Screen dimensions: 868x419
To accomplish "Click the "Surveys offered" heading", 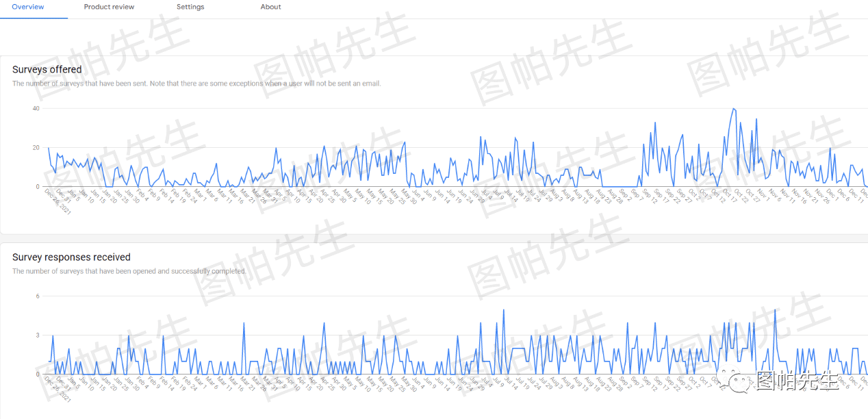I will point(47,69).
